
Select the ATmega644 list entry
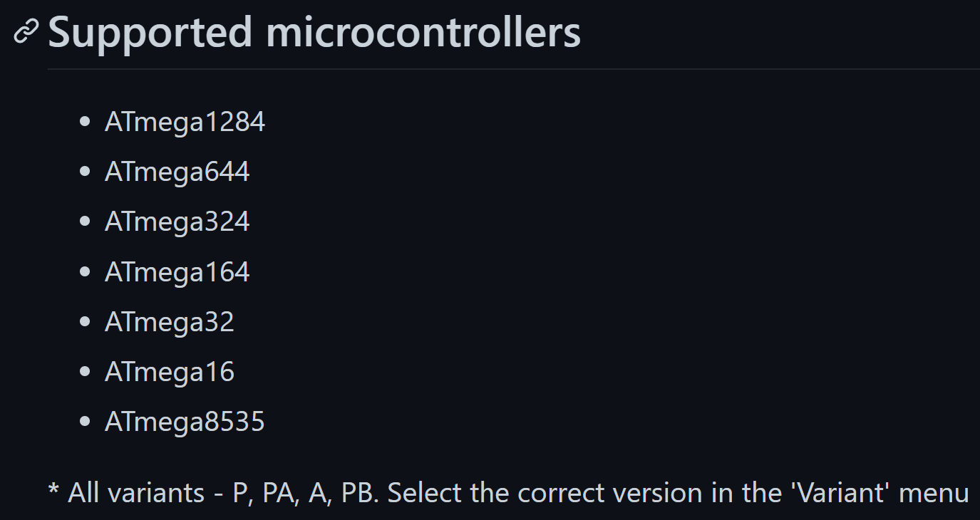click(x=177, y=172)
